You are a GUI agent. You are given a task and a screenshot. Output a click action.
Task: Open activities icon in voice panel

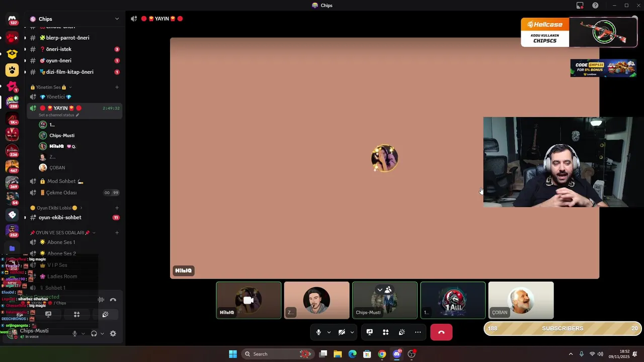[x=76, y=314]
